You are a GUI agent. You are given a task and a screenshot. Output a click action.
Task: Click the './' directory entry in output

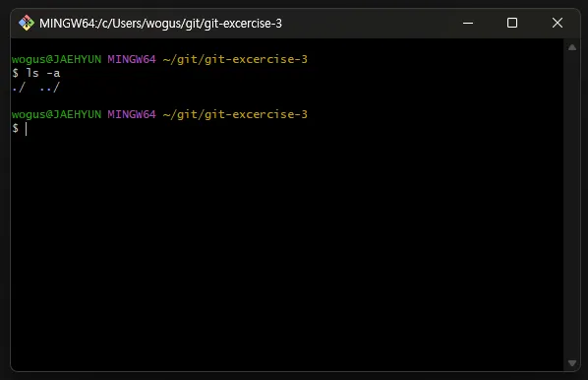pos(19,88)
